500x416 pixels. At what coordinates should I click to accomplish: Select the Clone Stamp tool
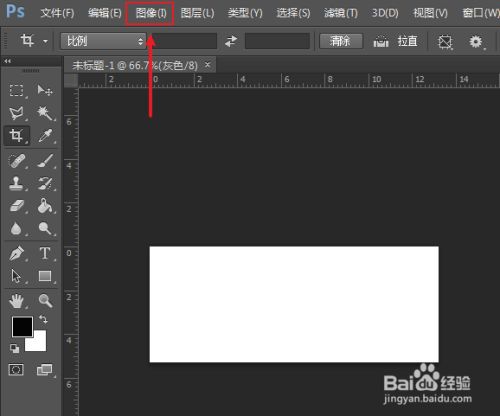(x=16, y=183)
